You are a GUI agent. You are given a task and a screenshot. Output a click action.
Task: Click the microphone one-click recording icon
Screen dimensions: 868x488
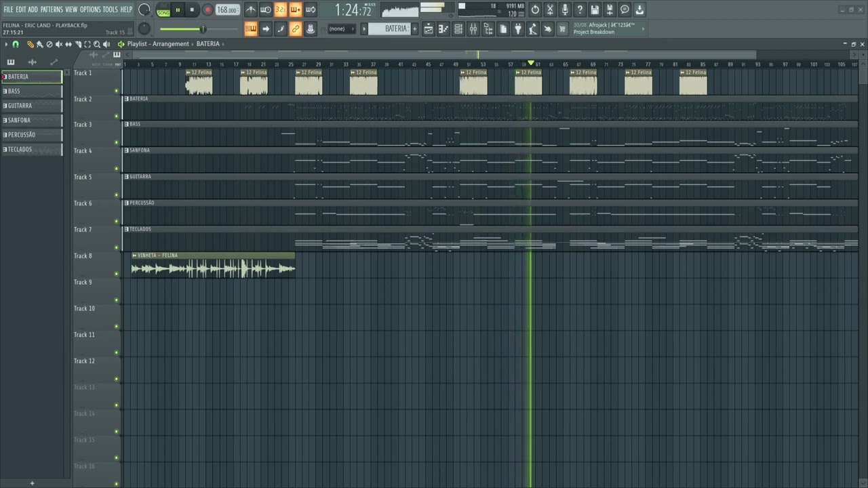tap(565, 9)
